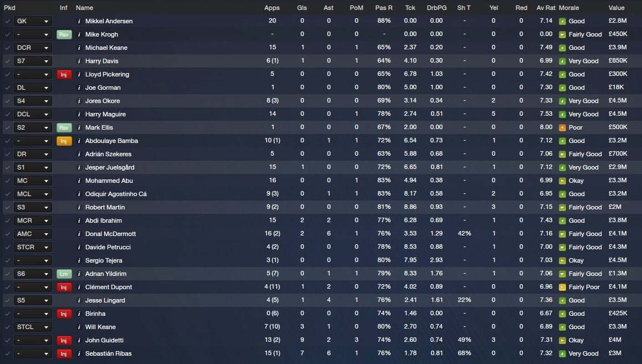Click the orange Inj icon for Abdoulaye Bamba
Screen dimensions: 642x364
point(64,141)
